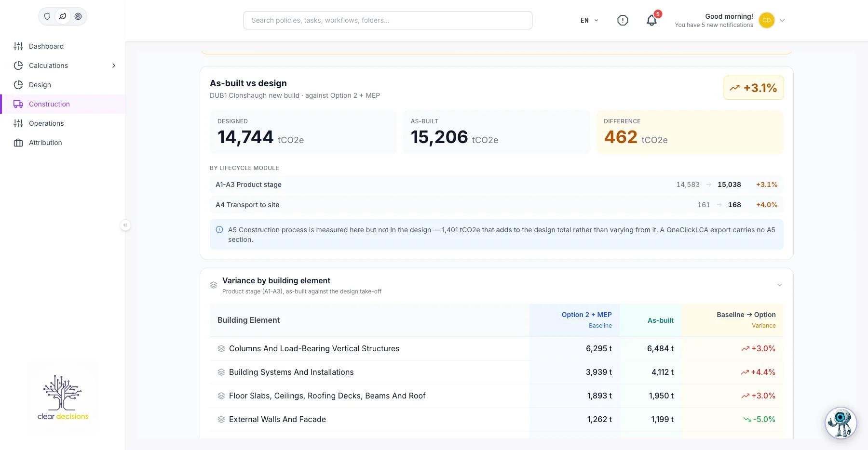Image resolution: width=868 pixels, height=450 pixels.
Task: Click the layers icon for the Floor Slabs row
Action: point(221,396)
